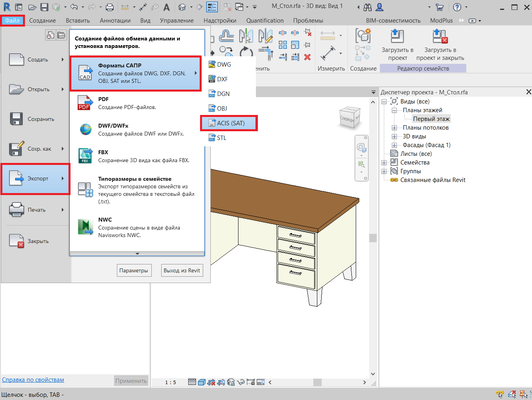Click Загрузить в проект icon
Viewport: 532px width, 400px height.
397,36
